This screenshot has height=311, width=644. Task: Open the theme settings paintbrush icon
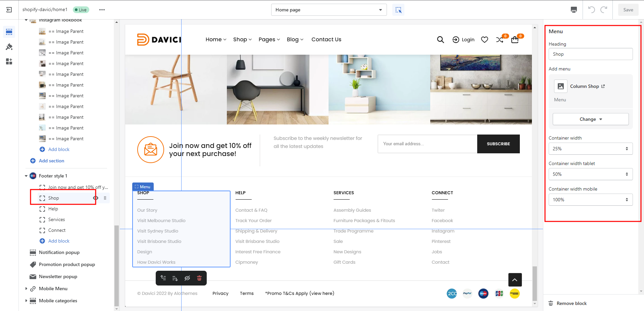click(x=9, y=47)
